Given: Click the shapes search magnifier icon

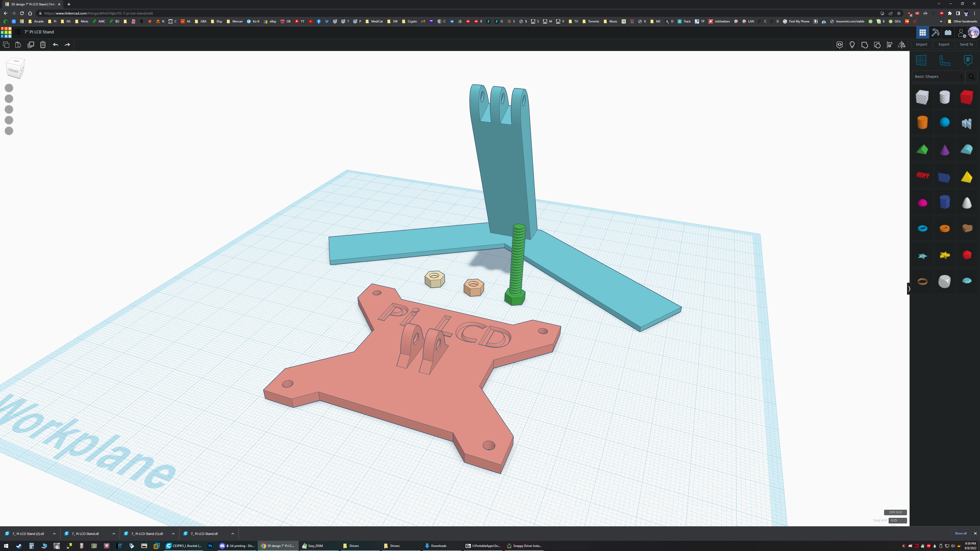Looking at the screenshot, I should pos(971,77).
